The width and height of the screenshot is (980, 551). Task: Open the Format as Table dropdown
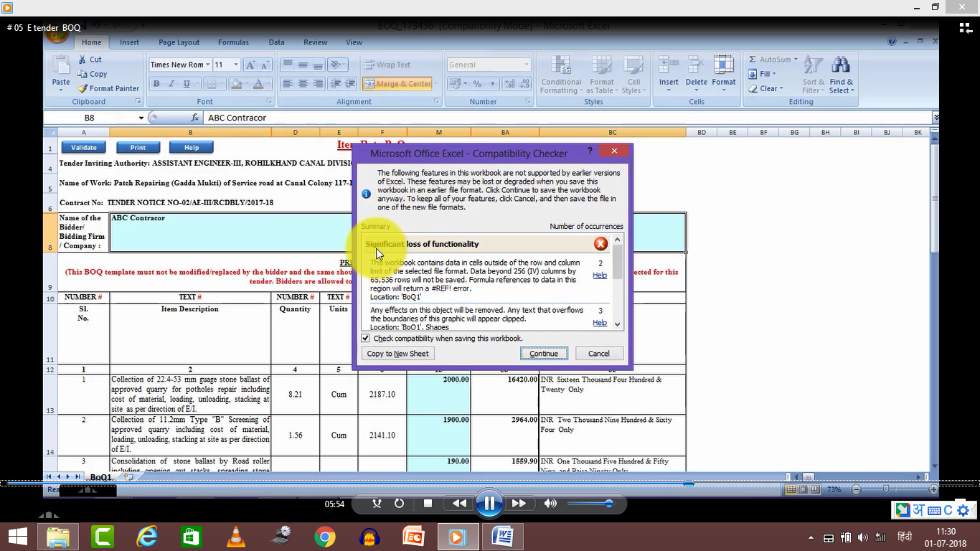click(x=602, y=75)
